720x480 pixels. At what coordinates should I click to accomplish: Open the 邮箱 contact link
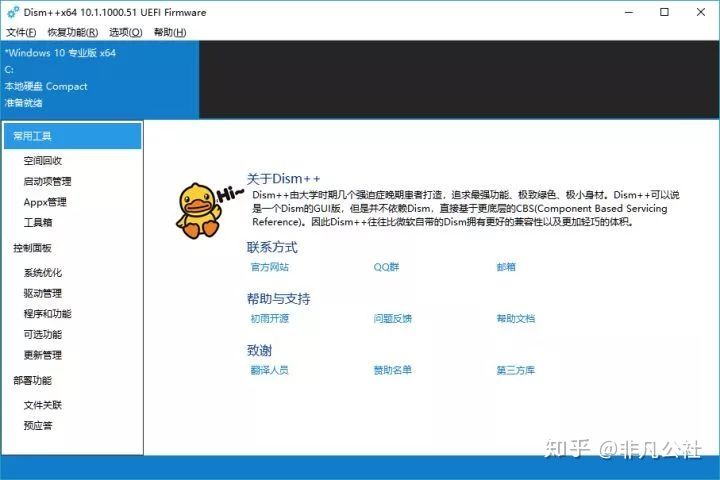click(x=506, y=267)
